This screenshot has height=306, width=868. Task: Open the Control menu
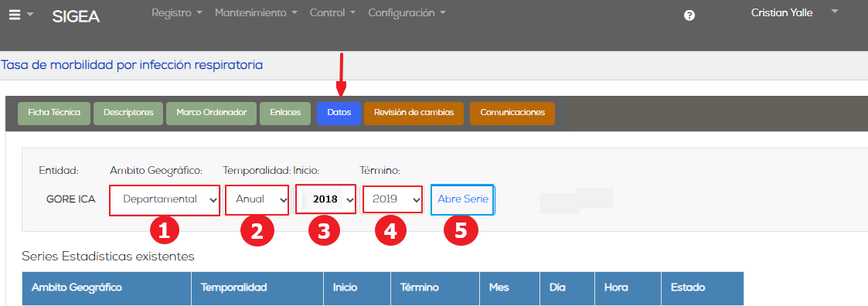(332, 12)
